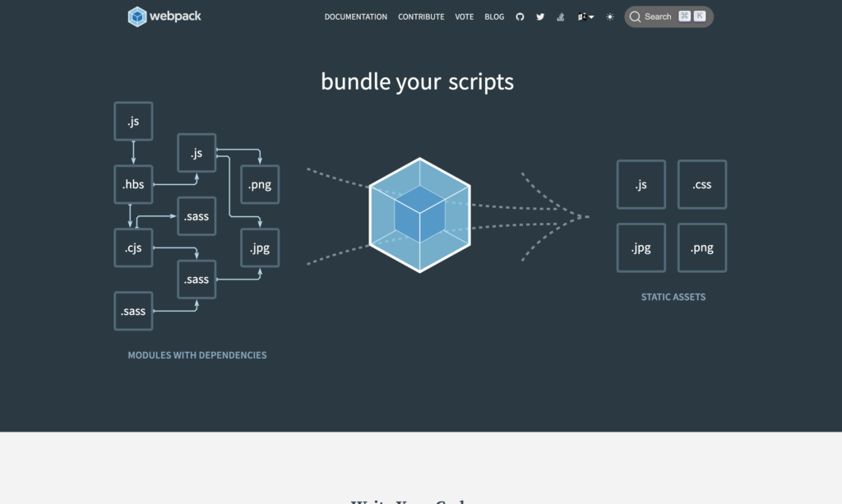
Task: Click the webpack cube logo in header
Action: pos(137,16)
